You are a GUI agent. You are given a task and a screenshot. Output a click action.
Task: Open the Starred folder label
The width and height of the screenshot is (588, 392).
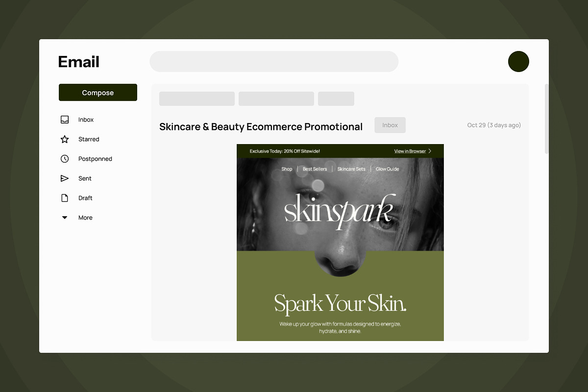click(89, 139)
